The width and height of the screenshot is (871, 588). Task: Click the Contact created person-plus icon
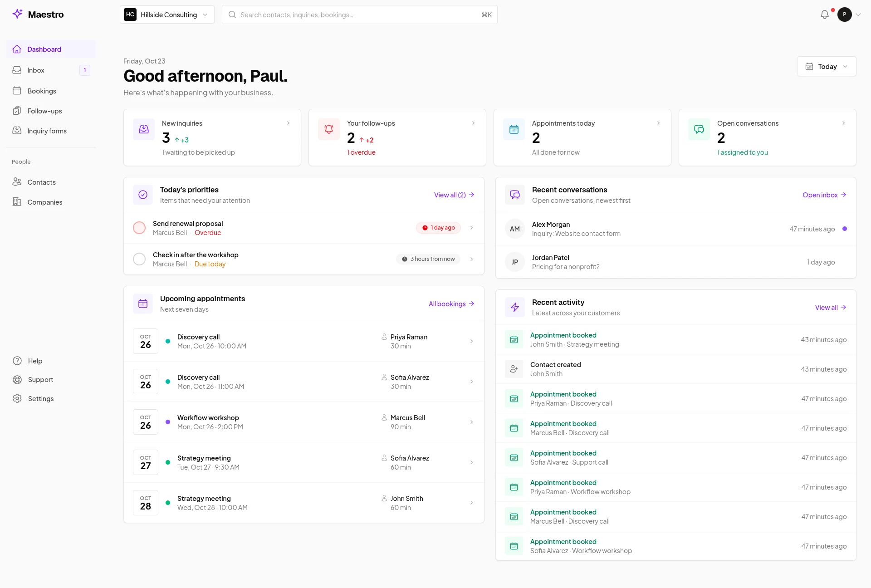(514, 369)
